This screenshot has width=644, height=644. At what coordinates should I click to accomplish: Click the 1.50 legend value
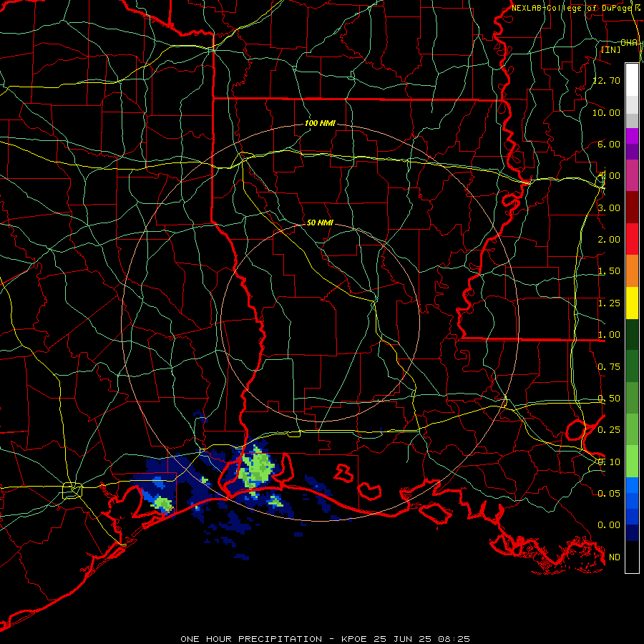point(609,271)
